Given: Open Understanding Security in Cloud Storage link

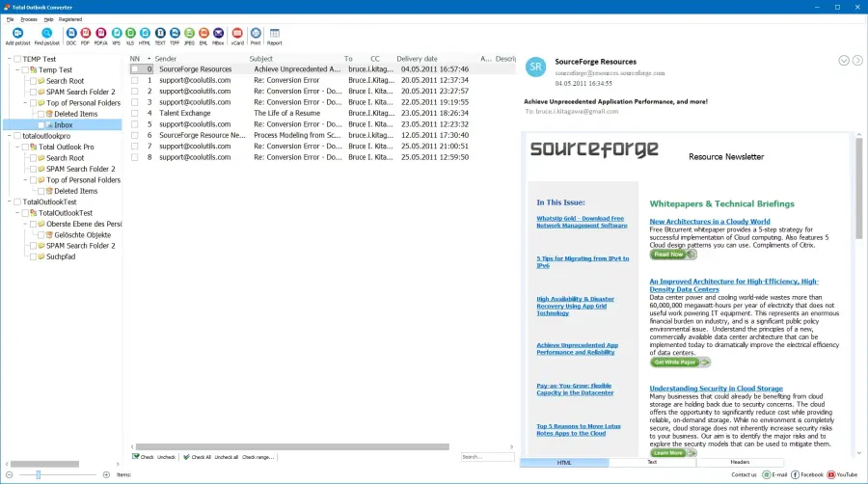Looking at the screenshot, I should 717,389.
